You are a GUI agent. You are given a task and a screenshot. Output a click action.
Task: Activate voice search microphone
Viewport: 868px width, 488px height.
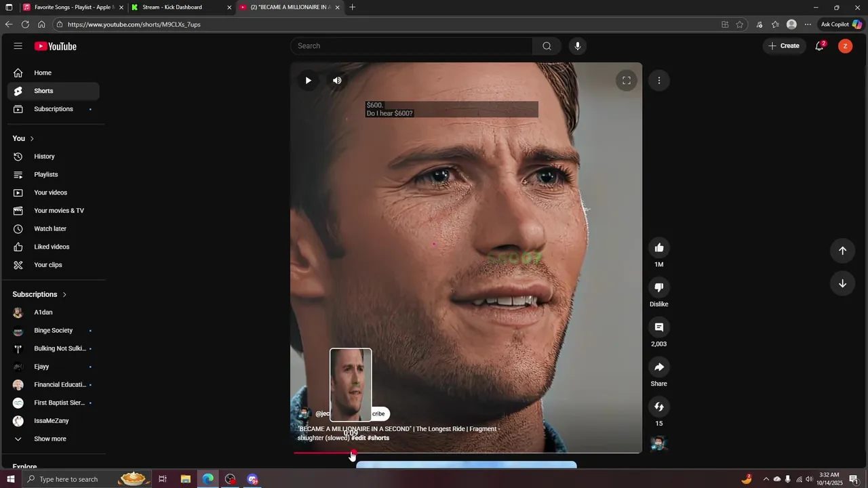click(578, 46)
